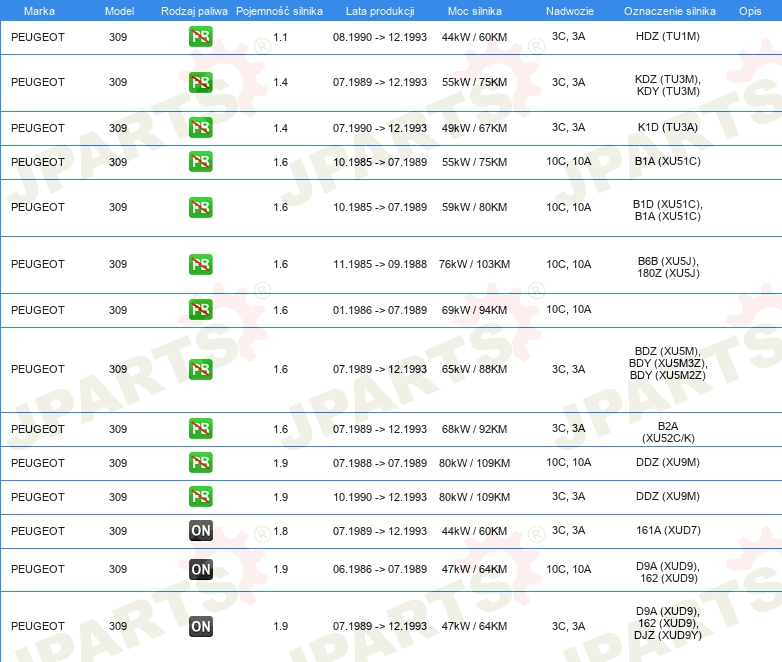Click the Moc silnika column header
This screenshot has width=782, height=662.
coord(474,11)
